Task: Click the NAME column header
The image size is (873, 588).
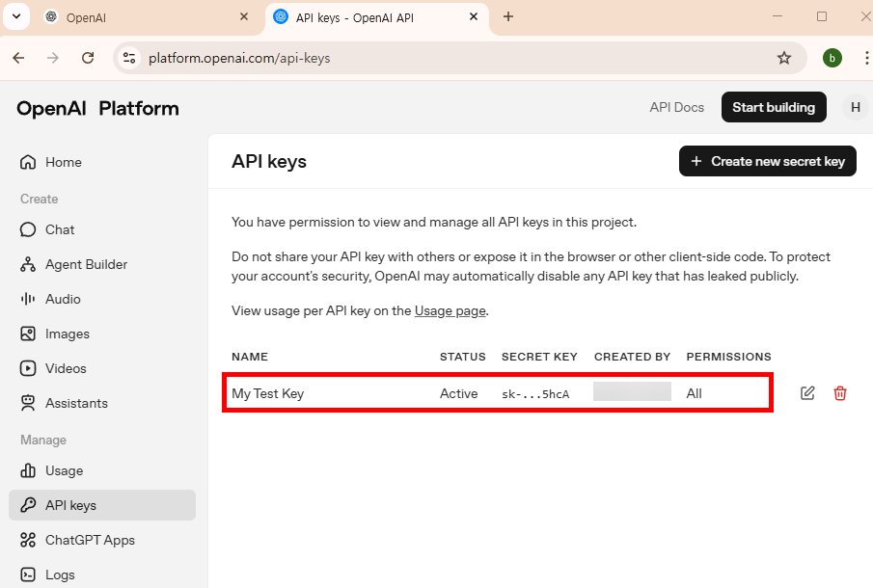Action: pos(250,357)
